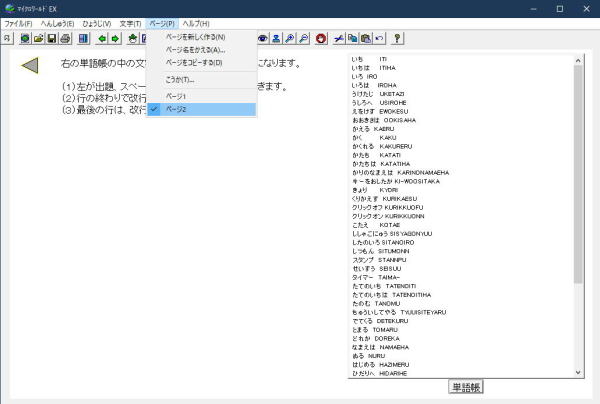This screenshot has width=600, height=404.
Task: Switch to ページ1 in the menu
Action: 201,96
